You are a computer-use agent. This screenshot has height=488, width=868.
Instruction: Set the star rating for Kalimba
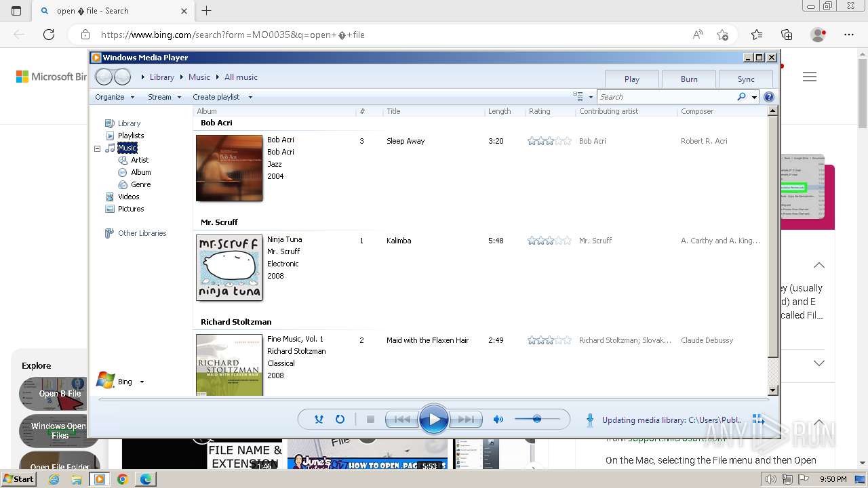[x=550, y=241]
